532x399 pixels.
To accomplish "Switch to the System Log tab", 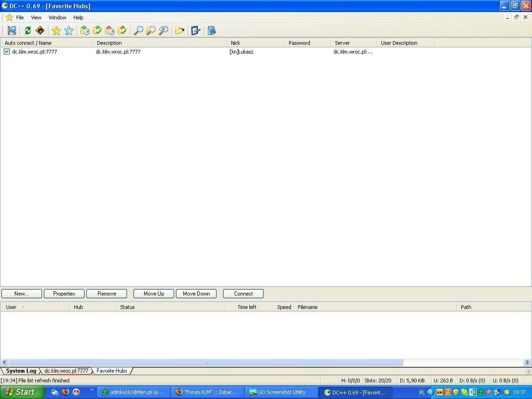I will pos(21,371).
